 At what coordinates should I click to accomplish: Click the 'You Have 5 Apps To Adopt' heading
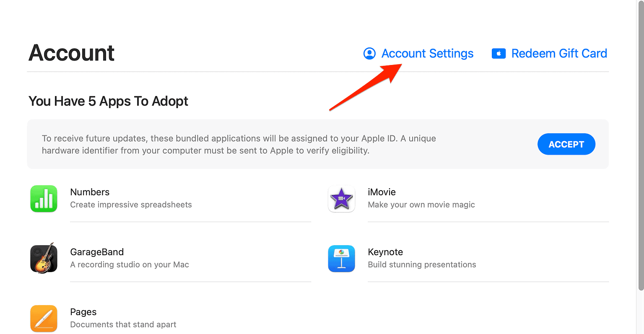coord(108,101)
